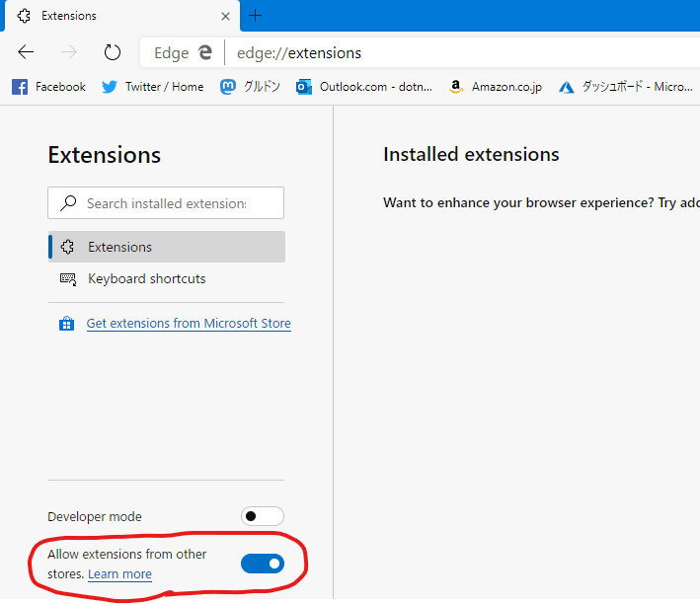Click the keyboard icon beside Keyboard shortcuts
Viewport: 700px width, 604px height.
coord(68,279)
